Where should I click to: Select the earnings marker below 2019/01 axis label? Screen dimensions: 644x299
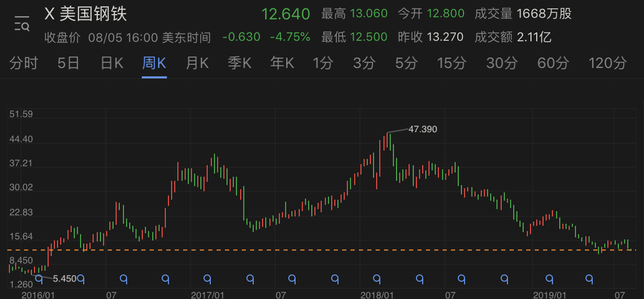[549, 280]
